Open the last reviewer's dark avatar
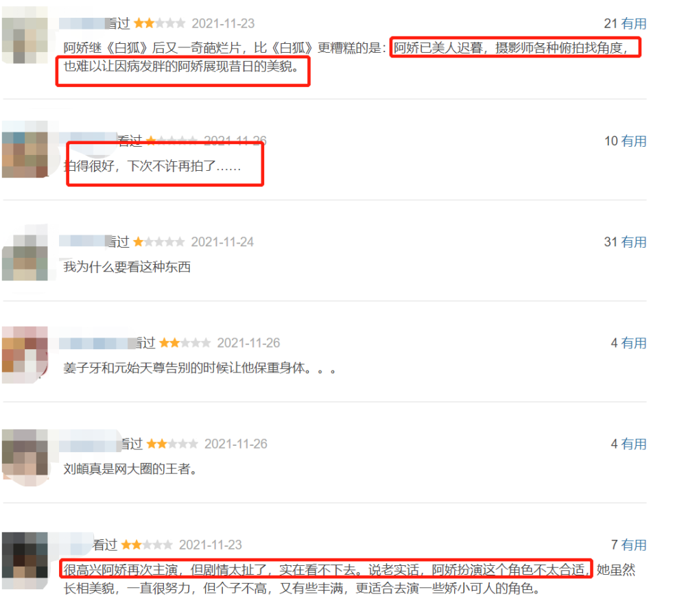 click(25, 560)
